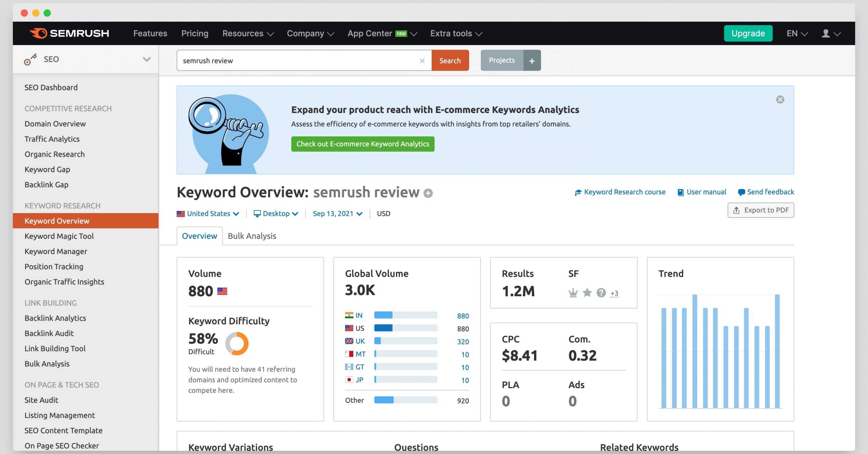The width and height of the screenshot is (868, 454).
Task: Click the IN volume bar in Global Volume
Action: tap(406, 315)
